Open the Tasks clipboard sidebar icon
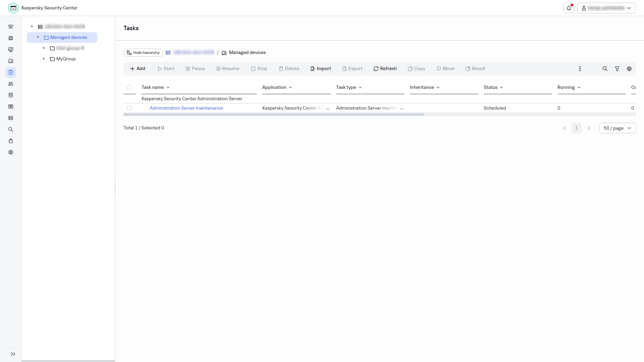This screenshot has height=362, width=644. (11, 72)
